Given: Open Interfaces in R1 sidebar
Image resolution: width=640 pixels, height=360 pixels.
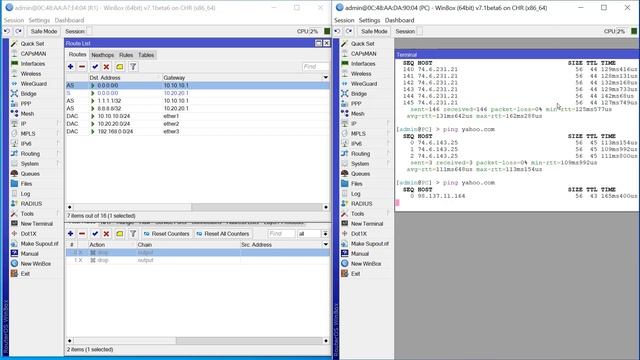Looking at the screenshot, I should tap(33, 64).
